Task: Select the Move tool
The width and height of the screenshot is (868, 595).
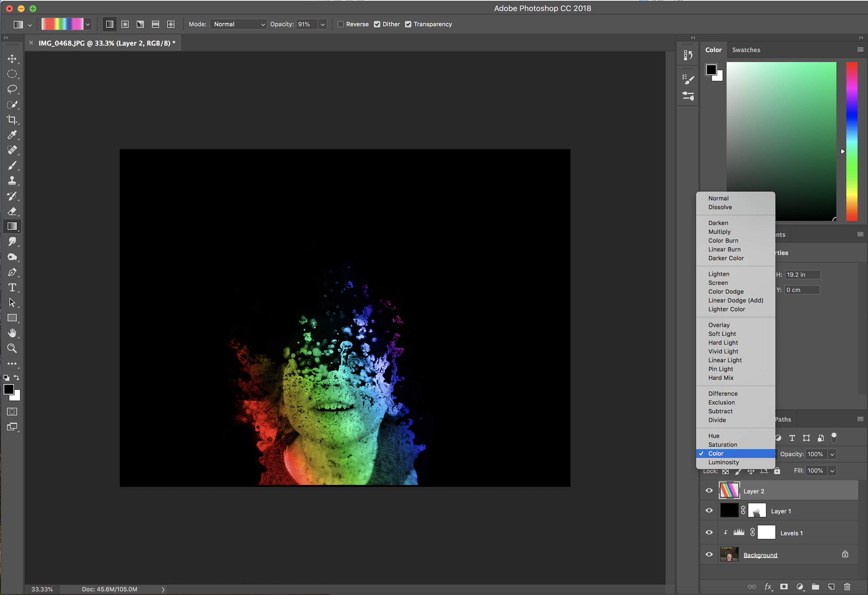Action: 12,59
